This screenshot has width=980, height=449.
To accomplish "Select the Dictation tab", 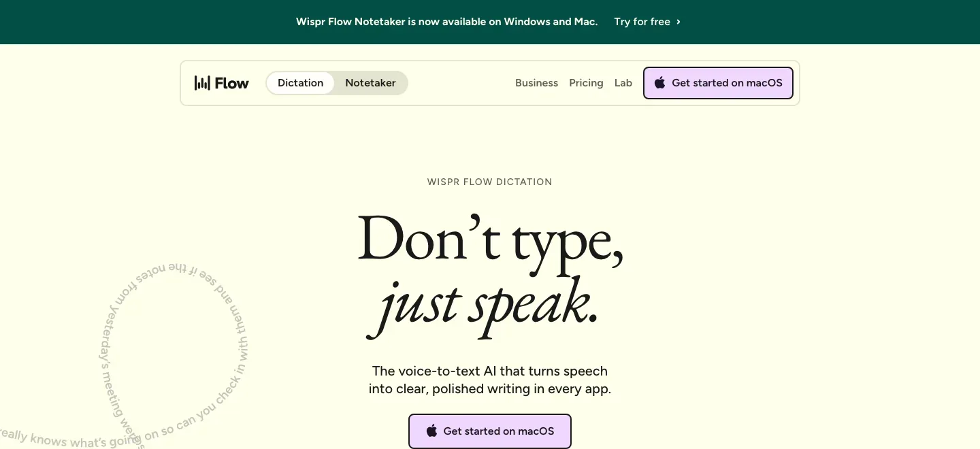I will tap(300, 83).
